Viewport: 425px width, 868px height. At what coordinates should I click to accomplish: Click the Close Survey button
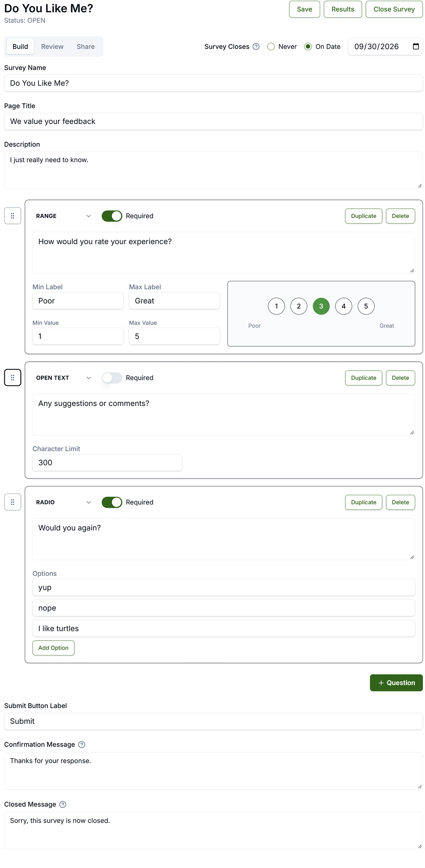coord(394,9)
